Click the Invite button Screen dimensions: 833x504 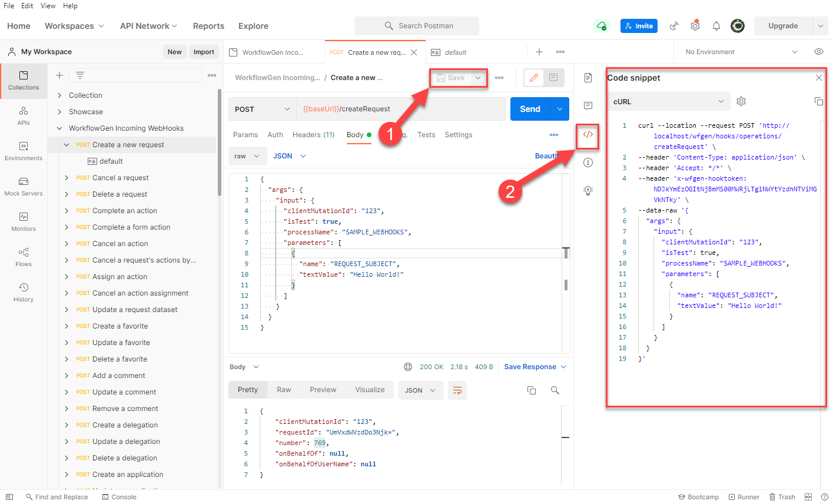(x=639, y=26)
